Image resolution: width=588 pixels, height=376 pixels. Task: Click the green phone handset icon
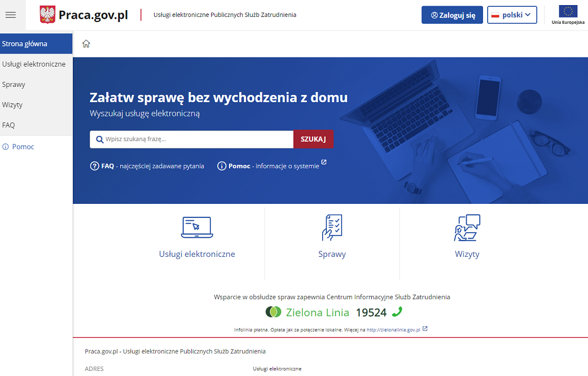click(x=397, y=312)
